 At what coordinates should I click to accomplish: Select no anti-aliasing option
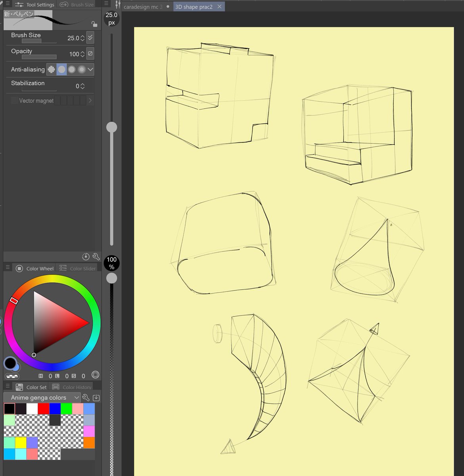pos(51,69)
